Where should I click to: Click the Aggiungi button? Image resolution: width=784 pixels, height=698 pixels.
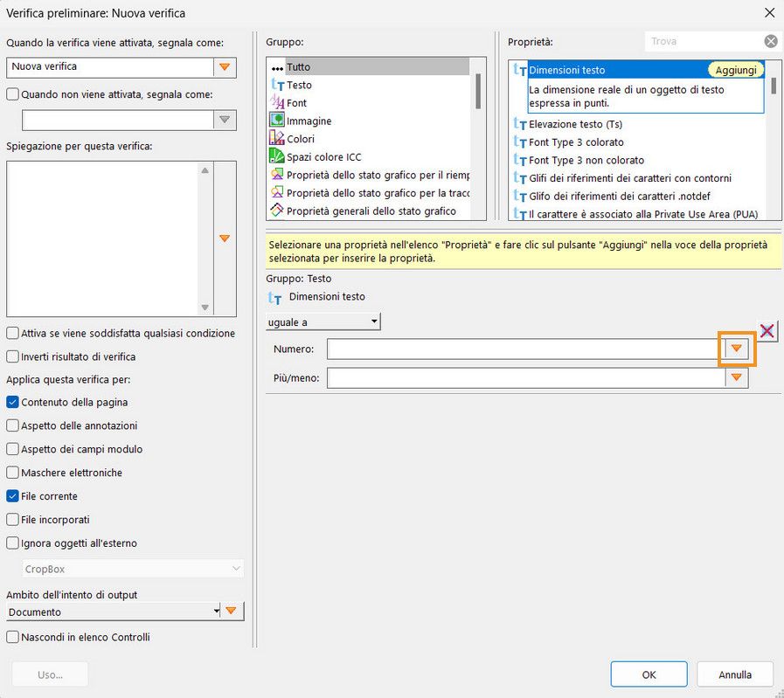[x=736, y=70]
